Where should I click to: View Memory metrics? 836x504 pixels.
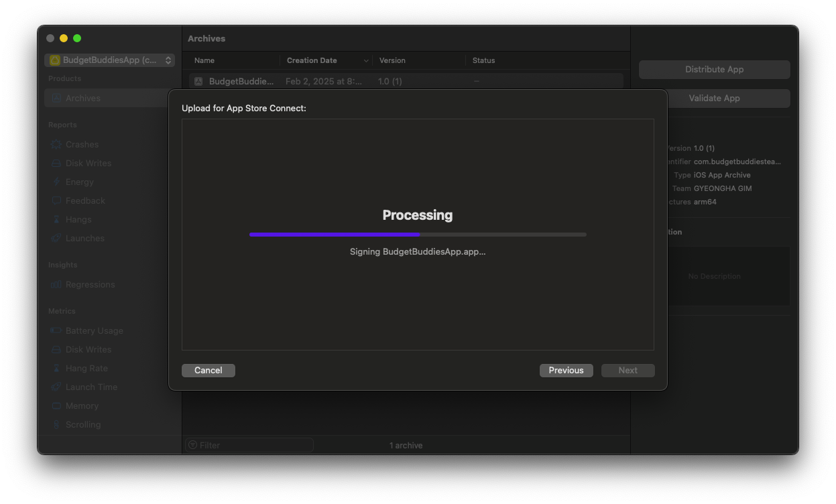pos(82,405)
